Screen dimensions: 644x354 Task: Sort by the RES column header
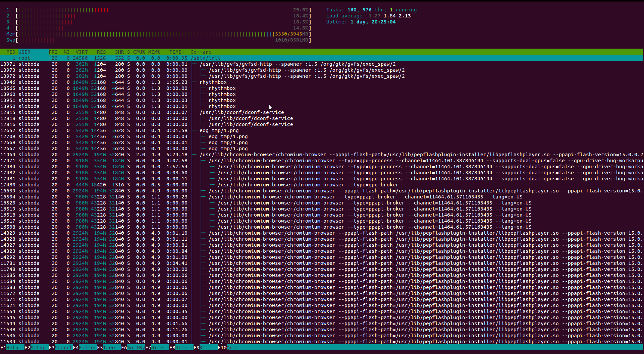coord(101,52)
